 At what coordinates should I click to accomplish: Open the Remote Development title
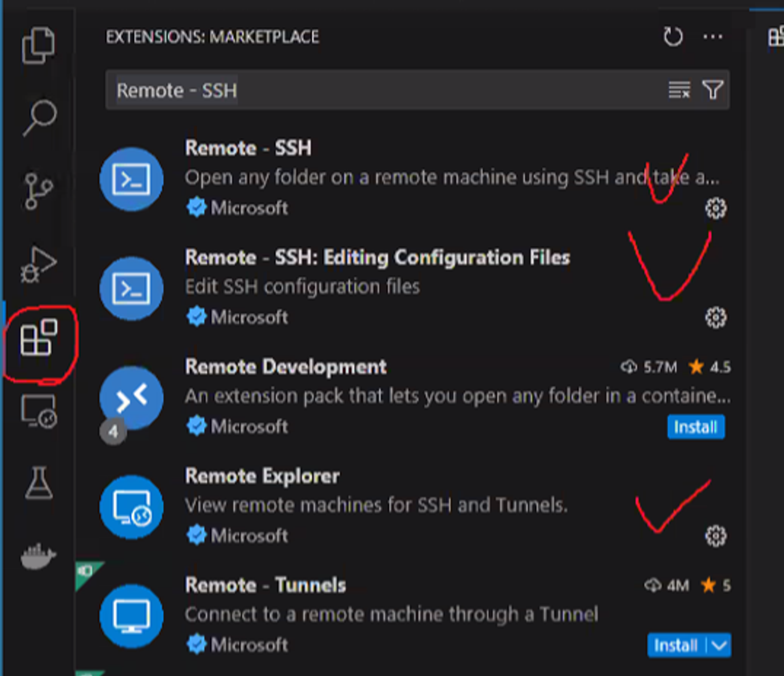(x=286, y=367)
